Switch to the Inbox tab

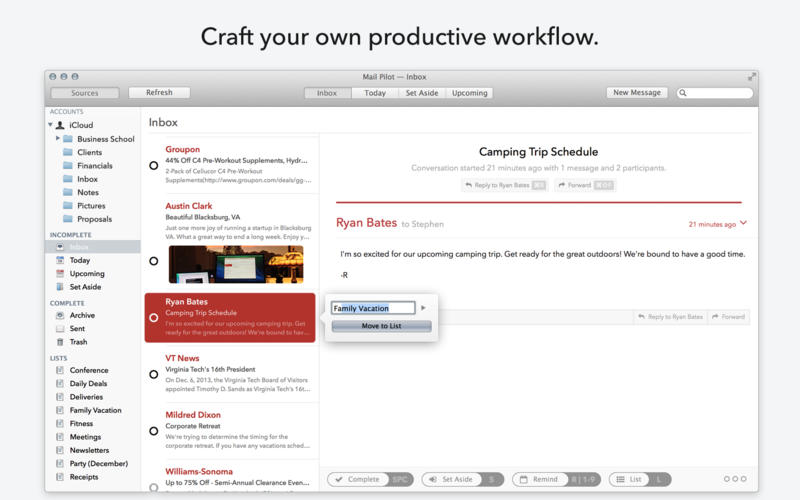[x=327, y=93]
